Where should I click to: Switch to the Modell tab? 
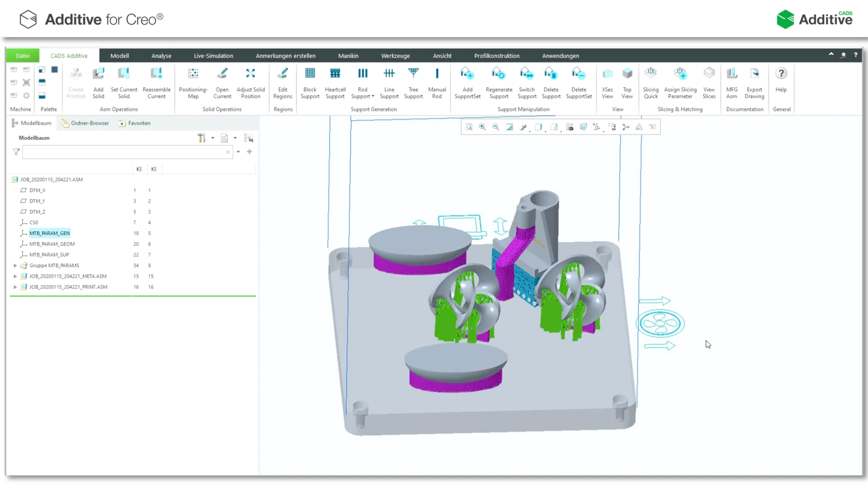point(120,56)
